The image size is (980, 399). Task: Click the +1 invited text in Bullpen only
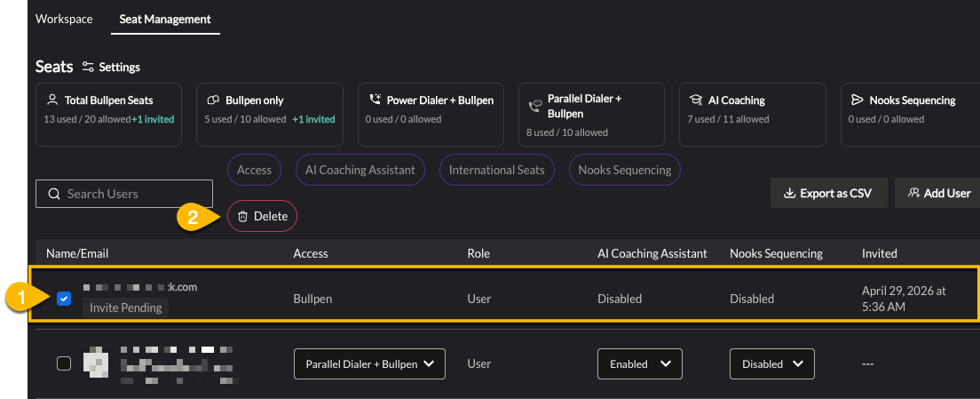tap(313, 119)
